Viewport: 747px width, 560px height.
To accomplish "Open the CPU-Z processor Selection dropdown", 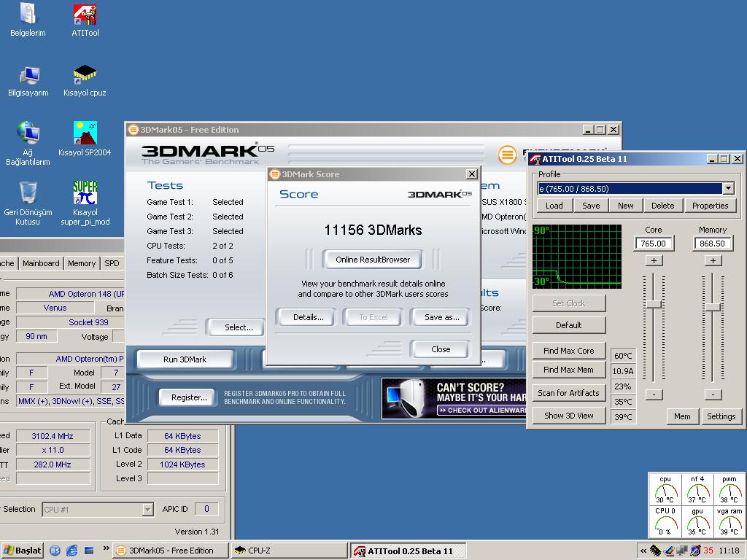I will 148,510.
